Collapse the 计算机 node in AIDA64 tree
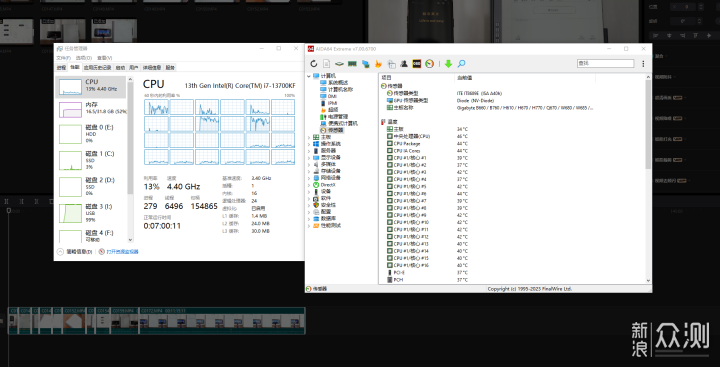 pos(309,75)
